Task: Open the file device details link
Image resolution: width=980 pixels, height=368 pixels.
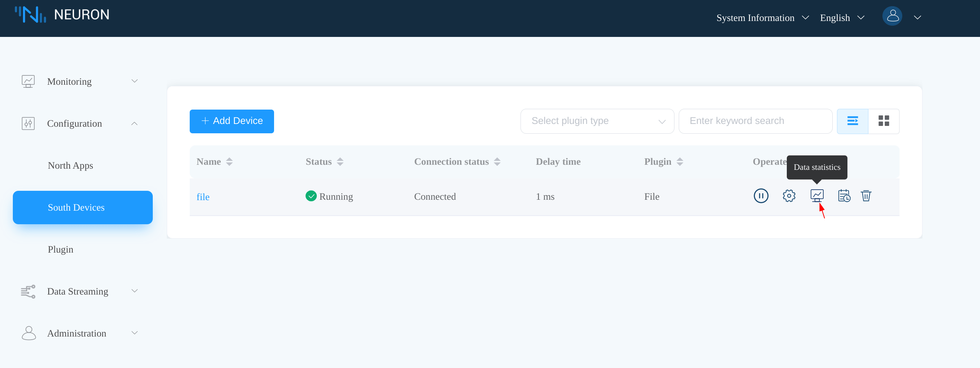Action: tap(203, 196)
